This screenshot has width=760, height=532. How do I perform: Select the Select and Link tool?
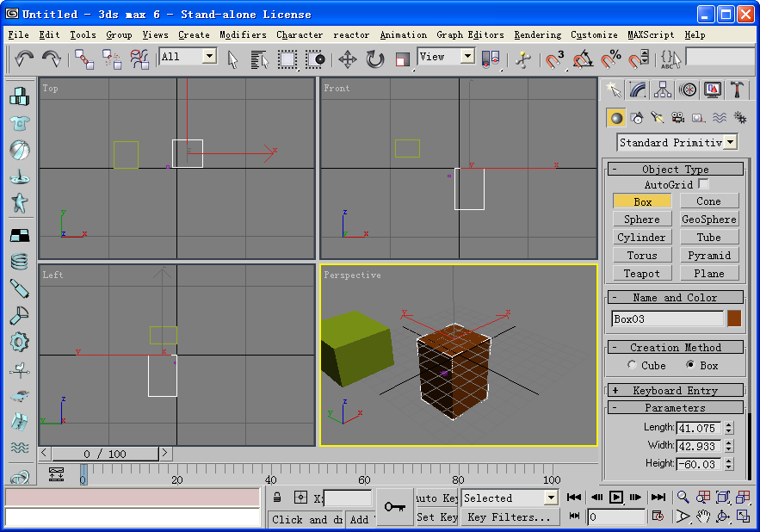(84, 59)
